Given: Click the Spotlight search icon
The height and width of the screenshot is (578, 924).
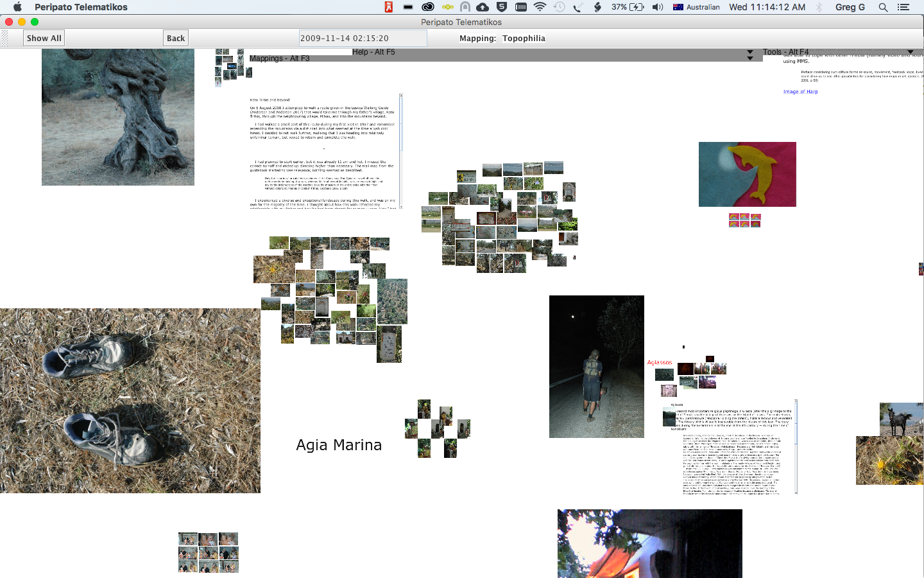Looking at the screenshot, I should (883, 7).
